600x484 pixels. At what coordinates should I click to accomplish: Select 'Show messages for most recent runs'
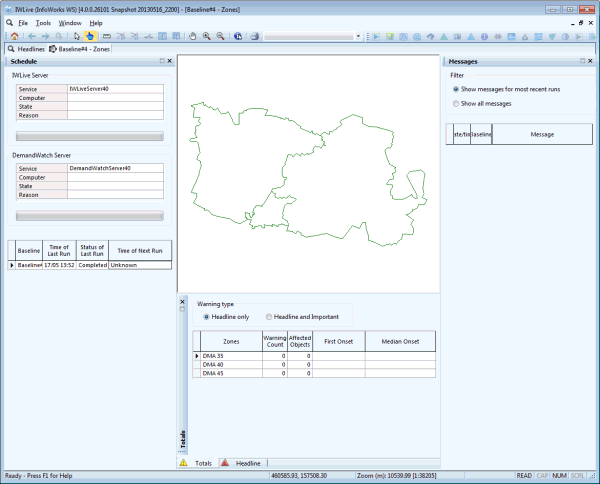tap(456, 89)
